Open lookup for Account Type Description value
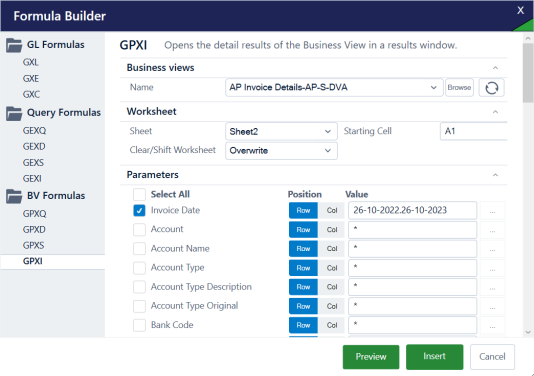The height and width of the screenshot is (376, 534). [x=492, y=287]
